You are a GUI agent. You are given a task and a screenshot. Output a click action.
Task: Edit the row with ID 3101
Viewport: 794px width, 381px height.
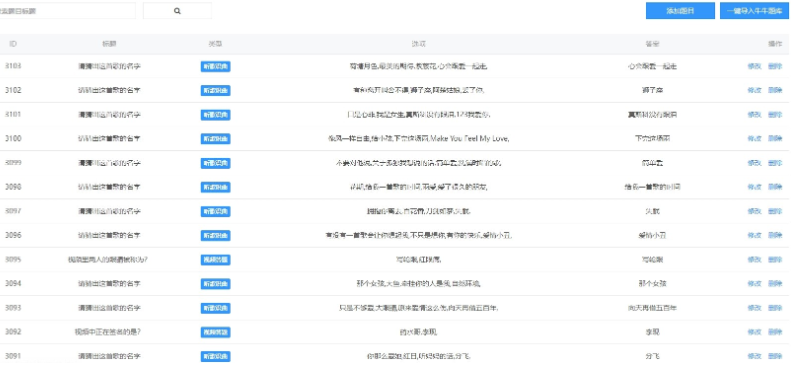coord(754,115)
